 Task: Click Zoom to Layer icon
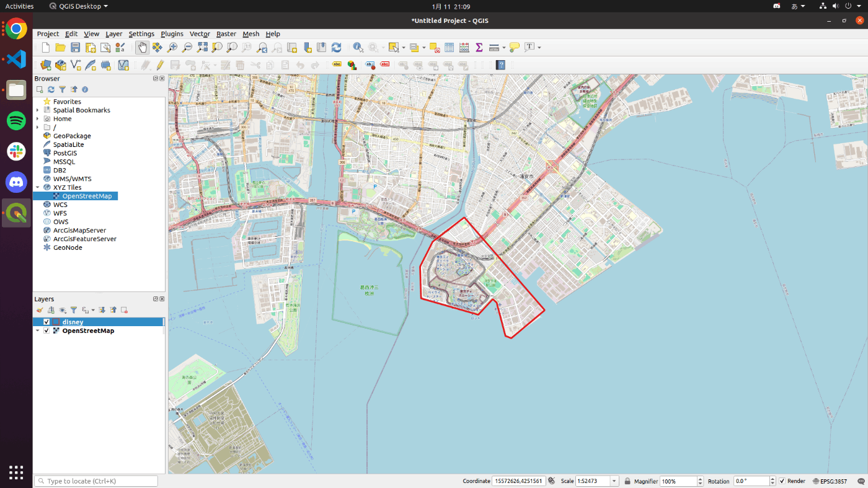coord(232,48)
